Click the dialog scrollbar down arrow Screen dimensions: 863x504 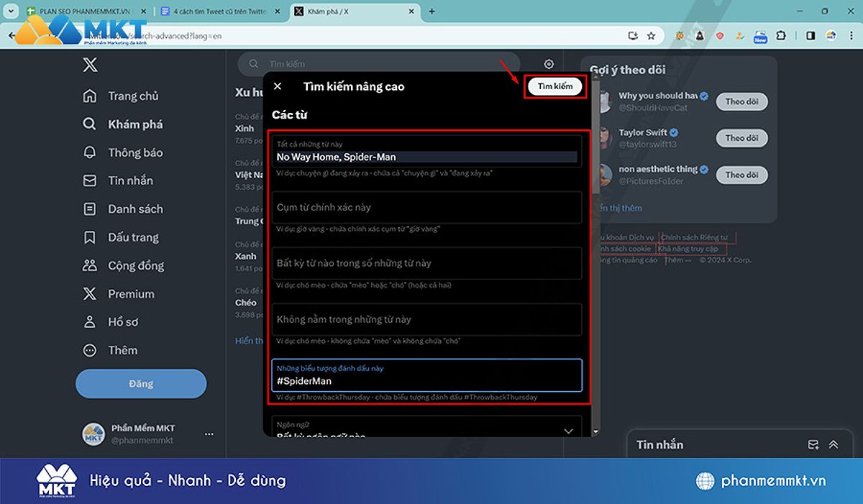click(595, 431)
